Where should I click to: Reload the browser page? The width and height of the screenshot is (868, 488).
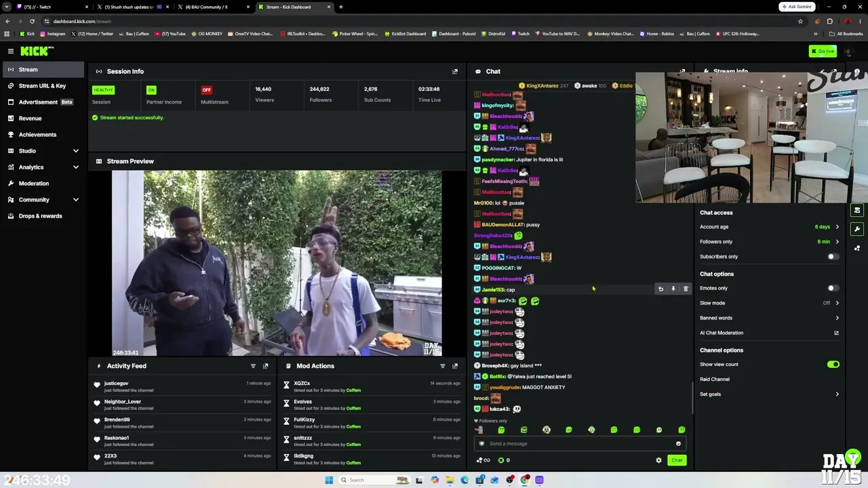32,21
